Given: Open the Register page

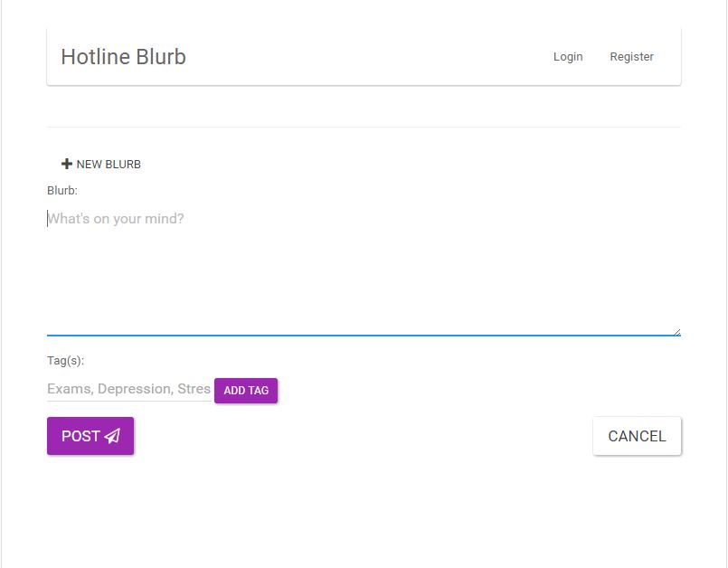Looking at the screenshot, I should pos(631,57).
